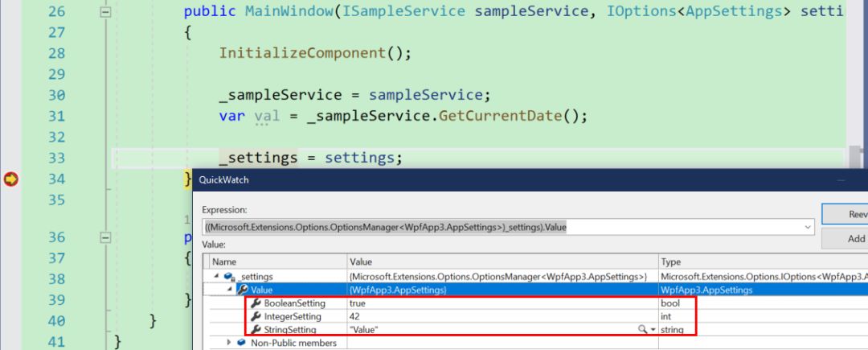Click line number 40 in the gutter
The width and height of the screenshot is (868, 350).
(x=56, y=321)
